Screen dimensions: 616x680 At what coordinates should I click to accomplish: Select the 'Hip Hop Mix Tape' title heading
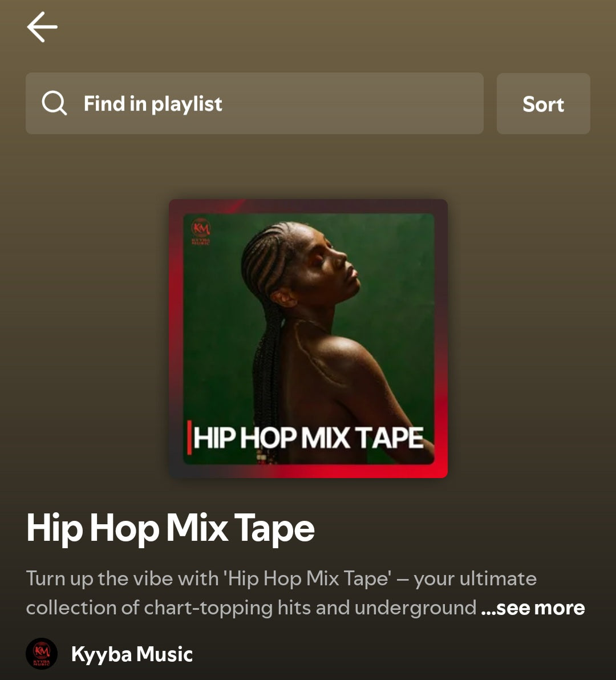click(x=170, y=528)
